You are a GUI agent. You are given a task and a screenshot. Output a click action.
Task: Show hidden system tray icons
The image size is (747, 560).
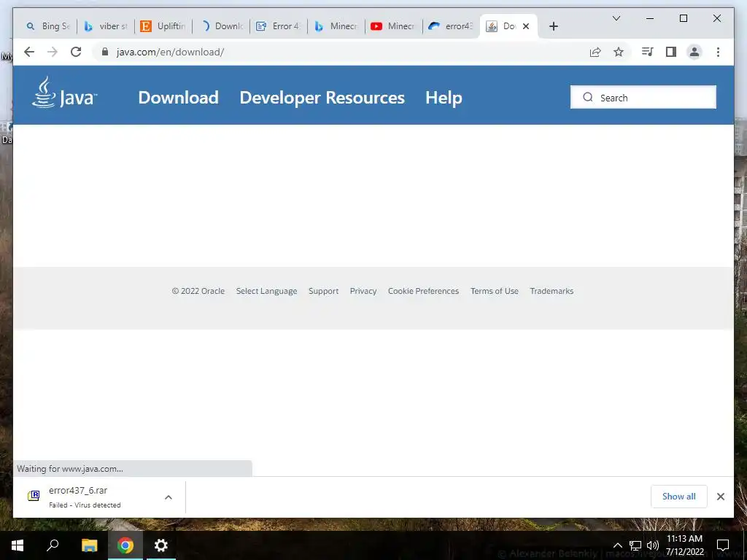(x=617, y=545)
